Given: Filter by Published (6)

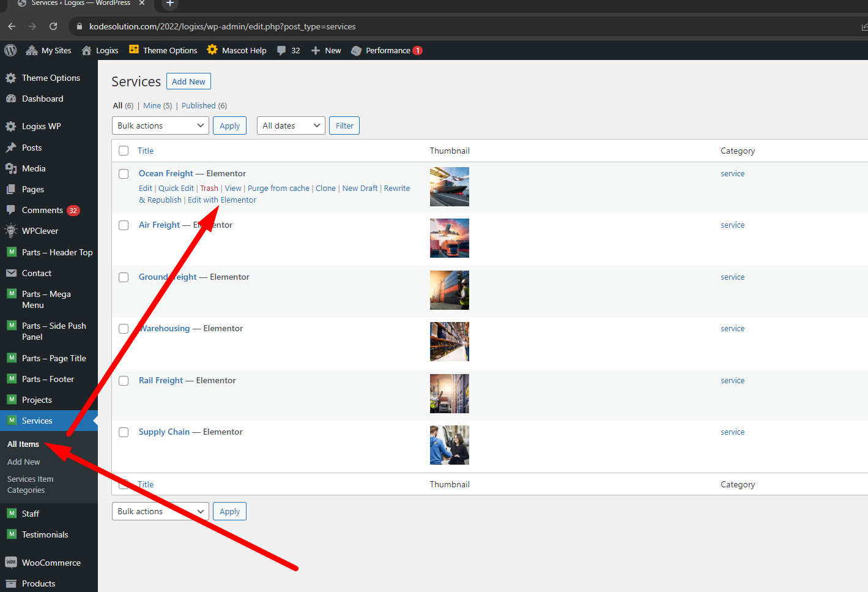Looking at the screenshot, I should pos(204,105).
